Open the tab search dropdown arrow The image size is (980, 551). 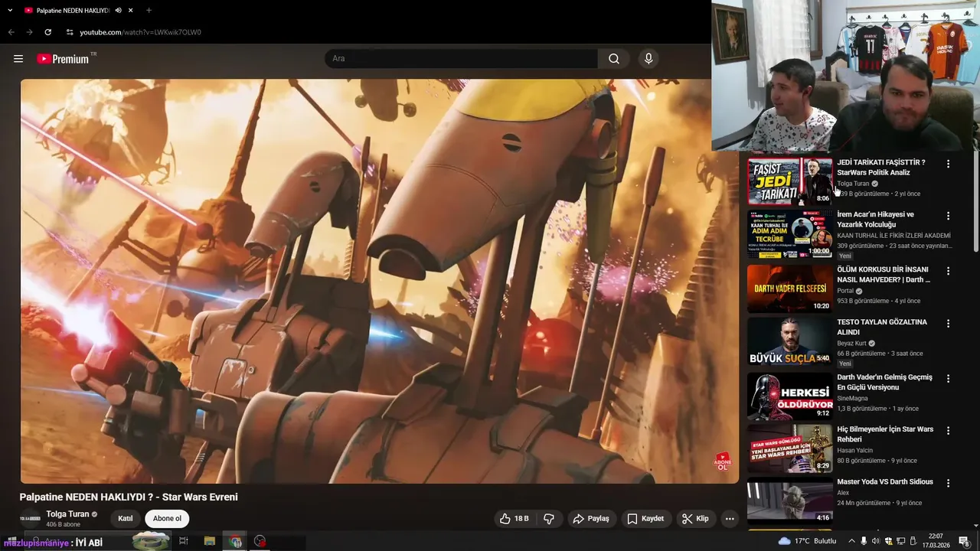pos(10,11)
